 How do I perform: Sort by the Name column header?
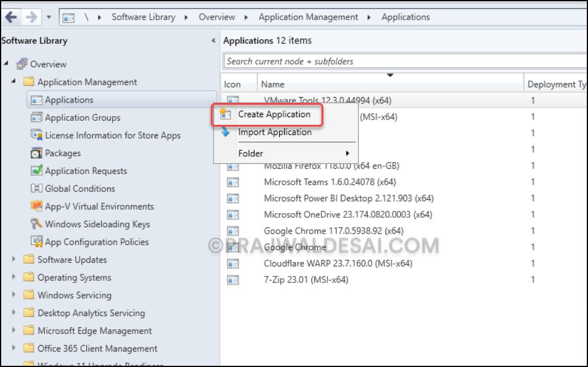[390, 84]
